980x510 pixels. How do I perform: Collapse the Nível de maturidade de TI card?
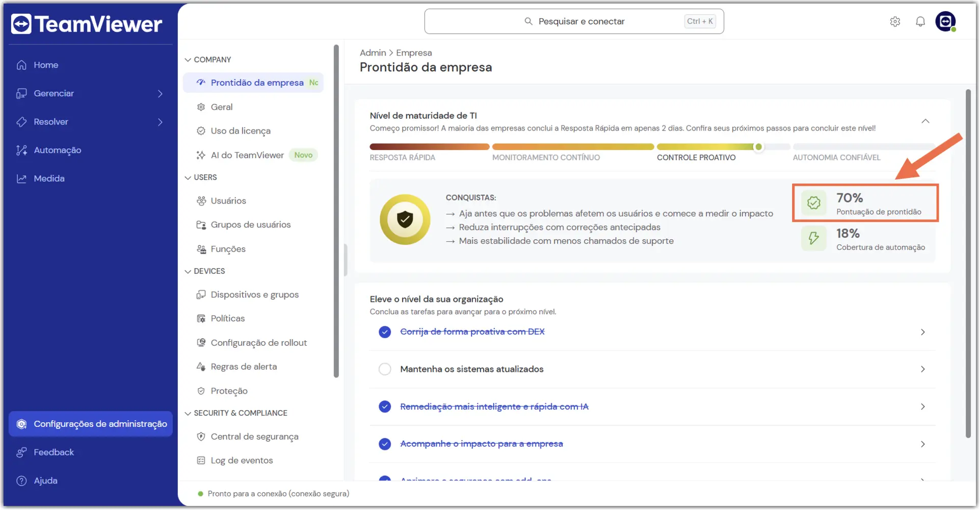[925, 121]
